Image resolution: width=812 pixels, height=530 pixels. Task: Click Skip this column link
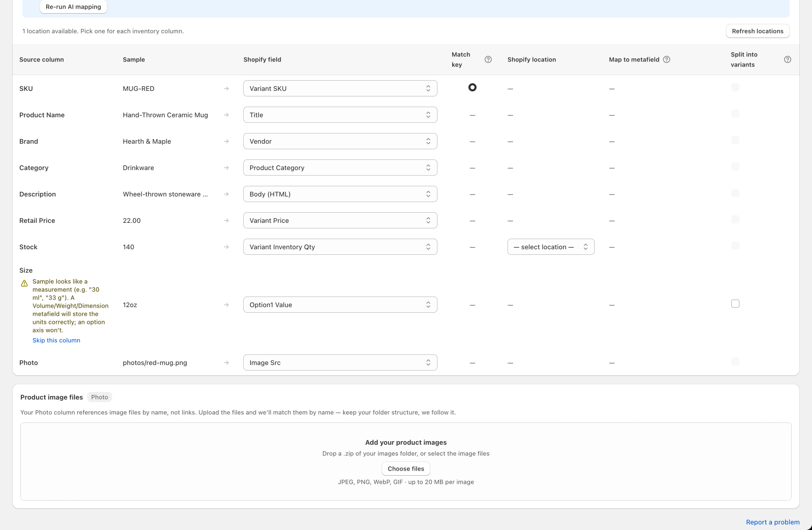(56, 340)
